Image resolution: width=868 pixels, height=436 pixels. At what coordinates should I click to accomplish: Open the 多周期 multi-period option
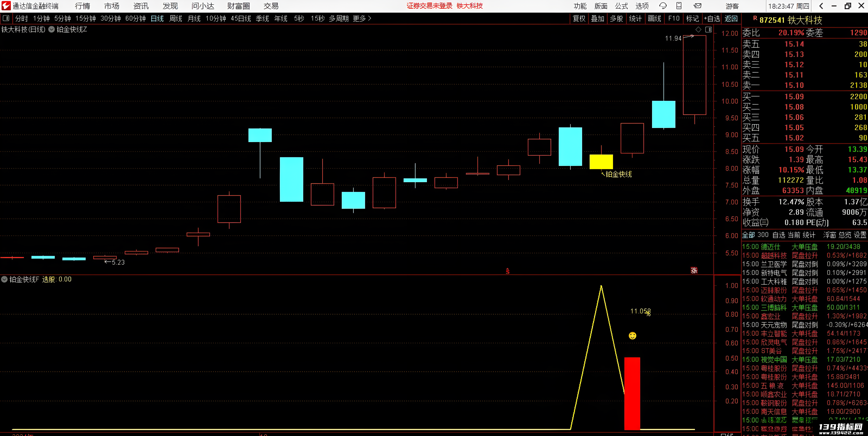(x=339, y=18)
